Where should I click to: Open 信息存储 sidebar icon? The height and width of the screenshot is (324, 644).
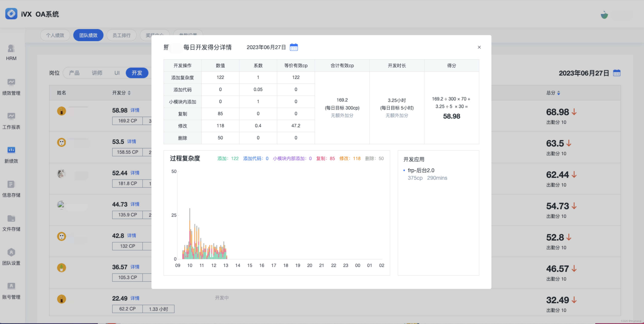click(x=11, y=184)
